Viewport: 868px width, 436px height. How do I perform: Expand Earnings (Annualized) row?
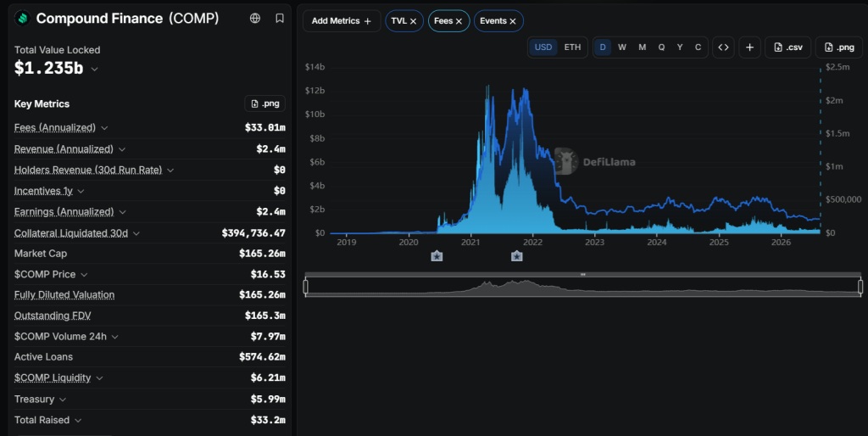click(123, 212)
